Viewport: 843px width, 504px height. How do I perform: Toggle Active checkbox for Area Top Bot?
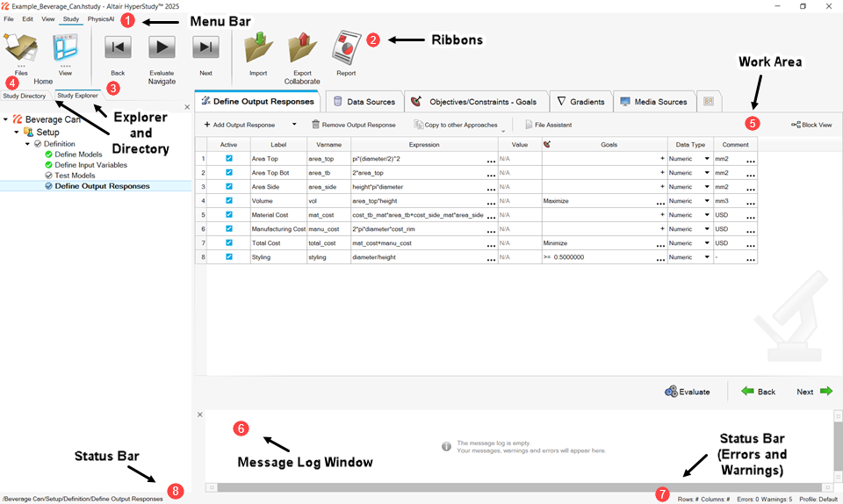coord(229,172)
